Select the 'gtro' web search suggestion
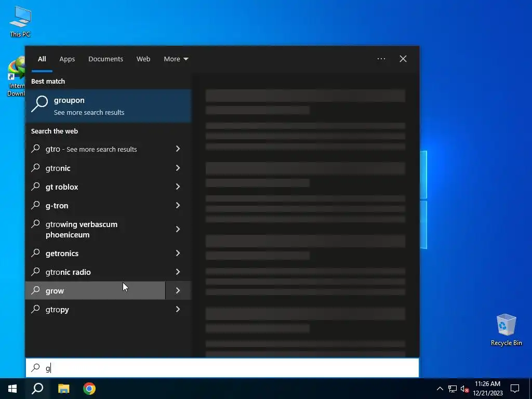The height and width of the screenshot is (399, 532). (x=96, y=149)
